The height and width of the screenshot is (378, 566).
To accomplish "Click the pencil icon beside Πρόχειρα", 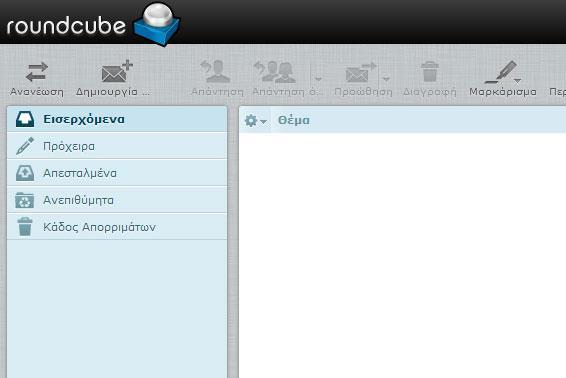I will [x=25, y=146].
